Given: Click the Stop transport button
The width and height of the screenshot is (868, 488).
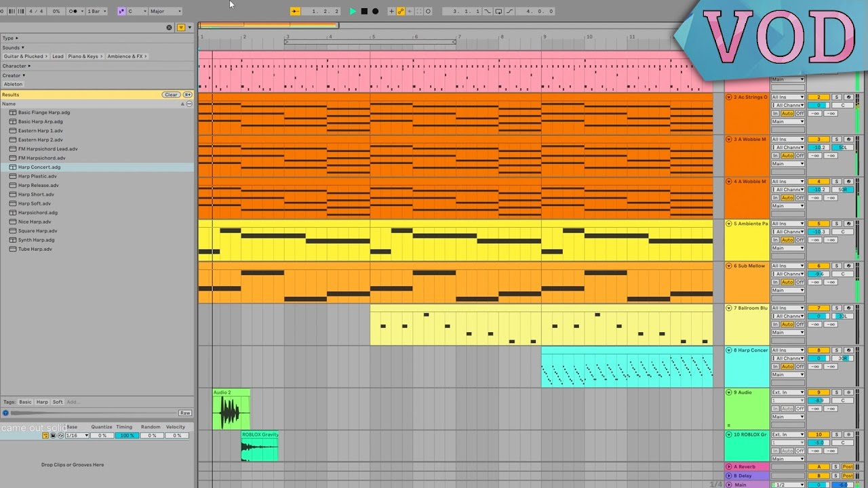Looking at the screenshot, I should pos(364,12).
